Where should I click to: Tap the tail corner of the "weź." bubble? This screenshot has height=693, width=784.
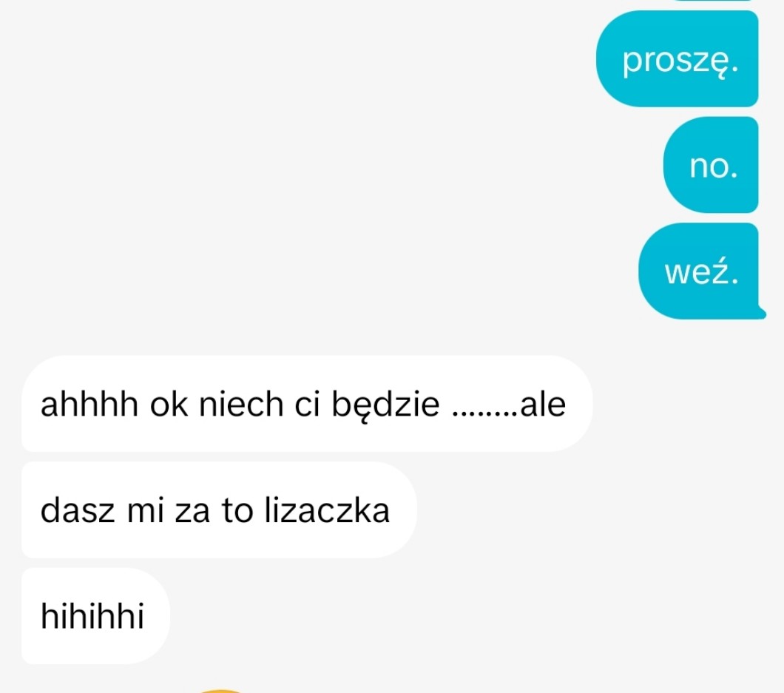coord(762,313)
